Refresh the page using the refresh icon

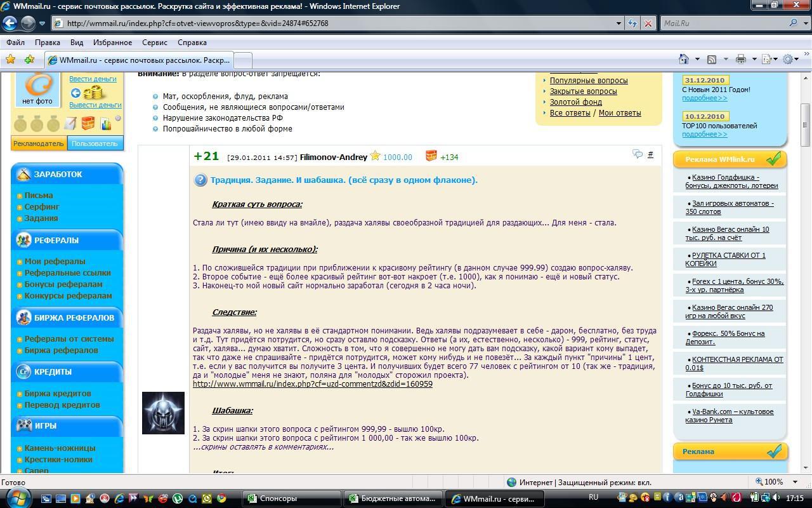coord(632,23)
